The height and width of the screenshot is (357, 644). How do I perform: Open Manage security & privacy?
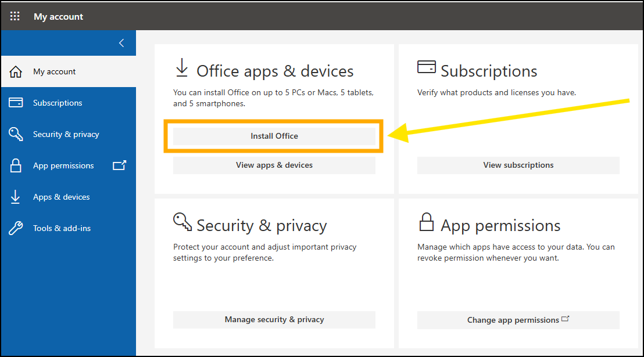[274, 319]
